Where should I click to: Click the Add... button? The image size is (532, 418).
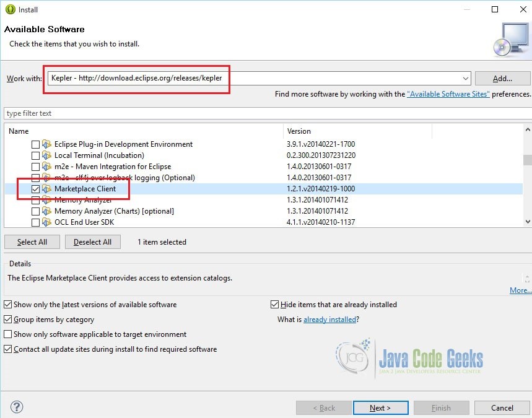pos(502,79)
